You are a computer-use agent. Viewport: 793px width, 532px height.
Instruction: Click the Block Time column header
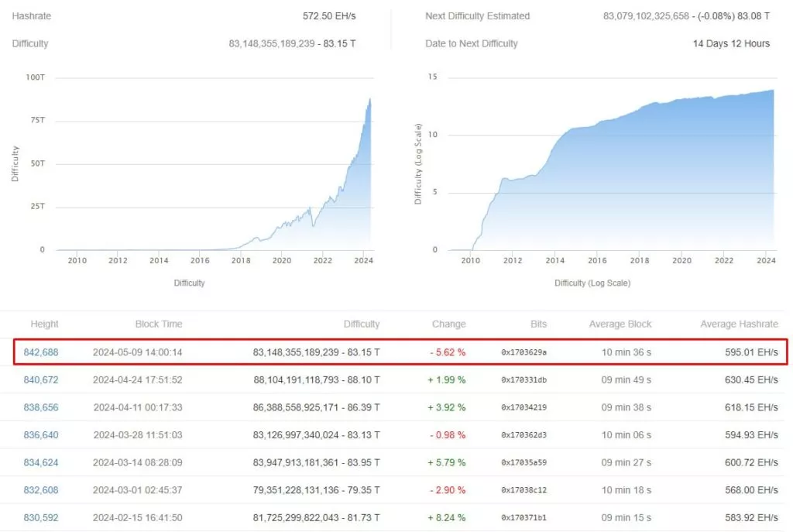tap(159, 324)
